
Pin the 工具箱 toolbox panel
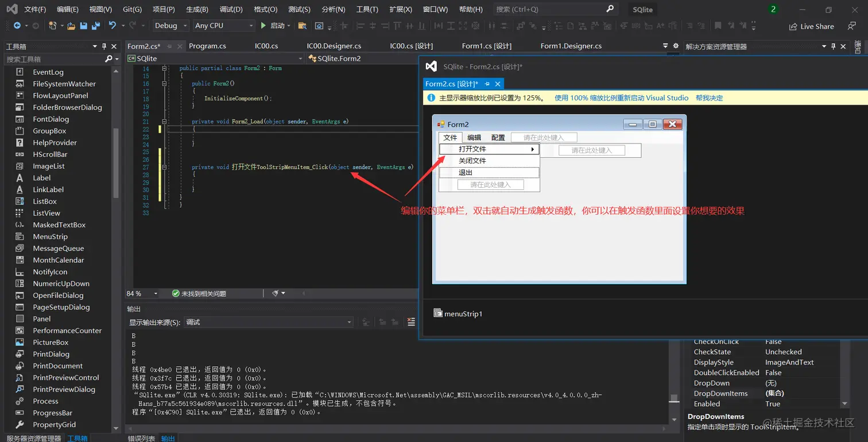point(104,46)
